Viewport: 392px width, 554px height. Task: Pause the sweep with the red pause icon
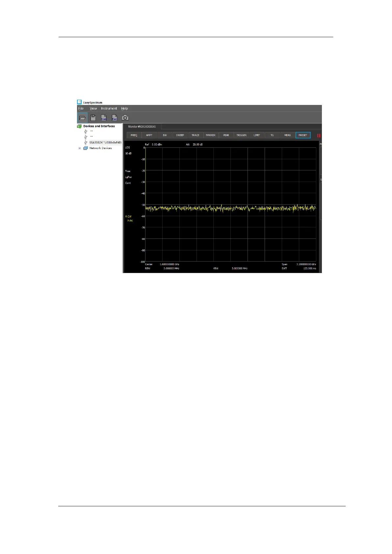pos(319,135)
